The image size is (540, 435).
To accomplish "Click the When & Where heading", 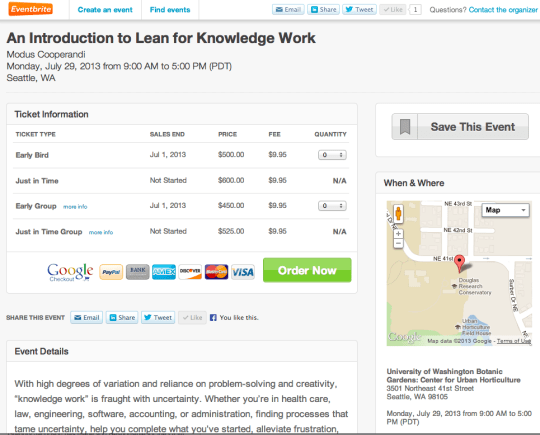I will tap(414, 183).
